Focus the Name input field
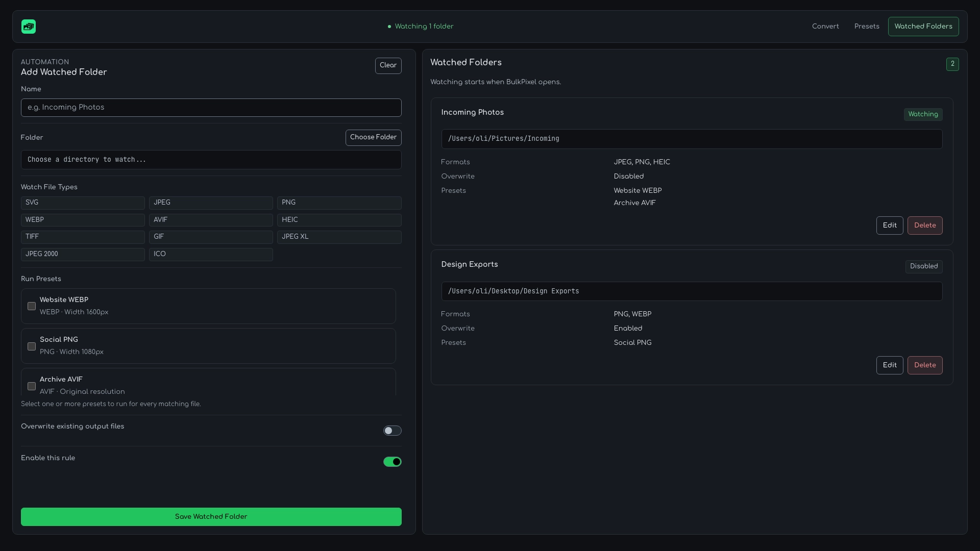Viewport: 980px width, 551px height. click(x=211, y=108)
